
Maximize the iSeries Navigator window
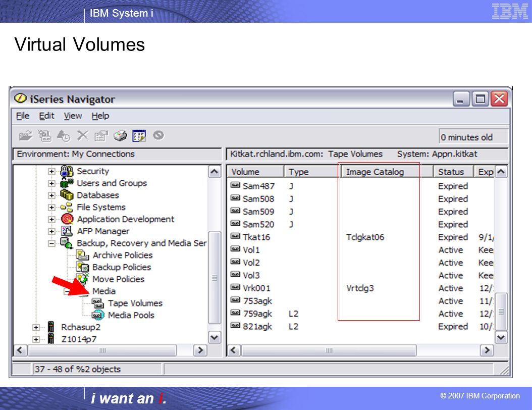tap(480, 99)
